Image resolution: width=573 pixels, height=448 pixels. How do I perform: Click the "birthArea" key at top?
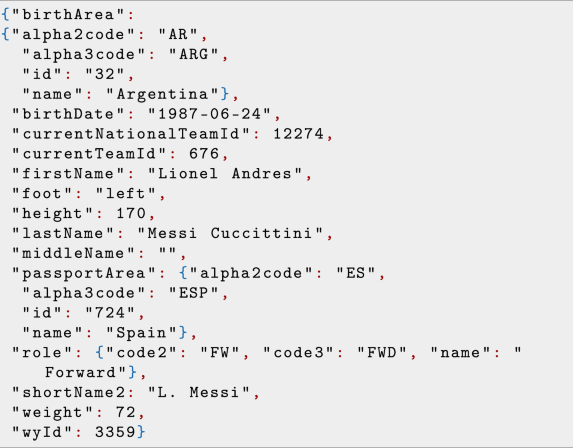pyautogui.click(x=68, y=15)
